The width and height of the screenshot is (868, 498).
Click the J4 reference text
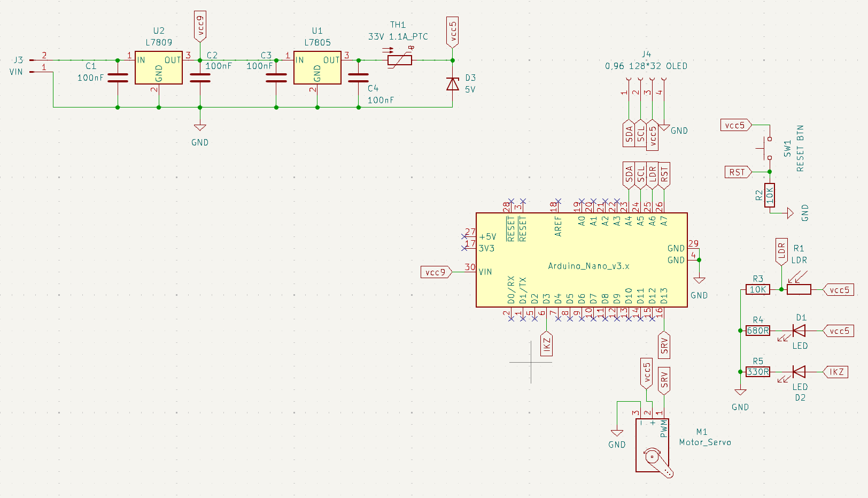click(x=646, y=54)
